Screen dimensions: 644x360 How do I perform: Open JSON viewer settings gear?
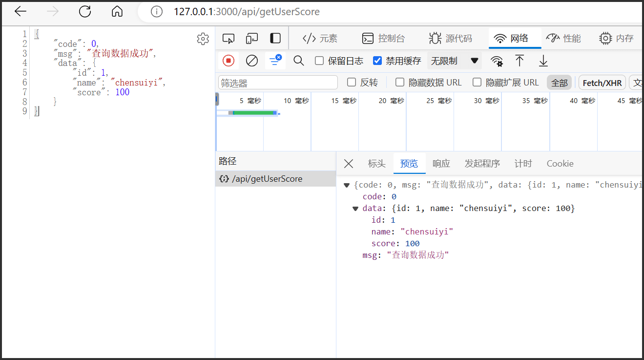[203, 39]
